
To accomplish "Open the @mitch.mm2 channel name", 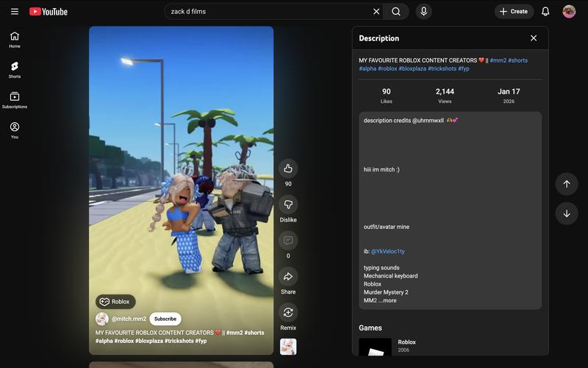I will (129, 319).
